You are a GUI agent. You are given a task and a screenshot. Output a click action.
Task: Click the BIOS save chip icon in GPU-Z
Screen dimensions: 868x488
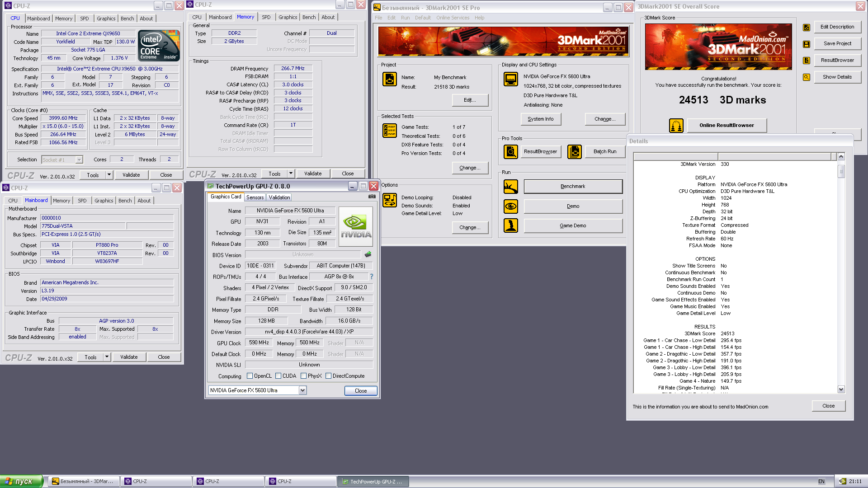pyautogui.click(x=368, y=254)
